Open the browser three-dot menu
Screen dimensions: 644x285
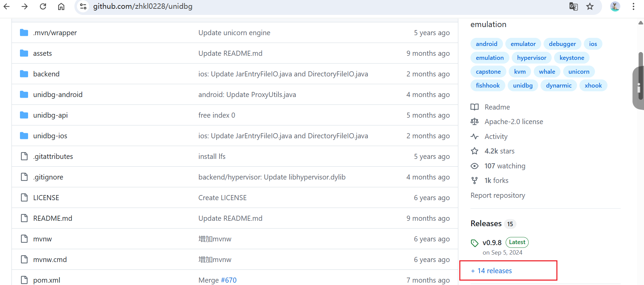click(634, 6)
